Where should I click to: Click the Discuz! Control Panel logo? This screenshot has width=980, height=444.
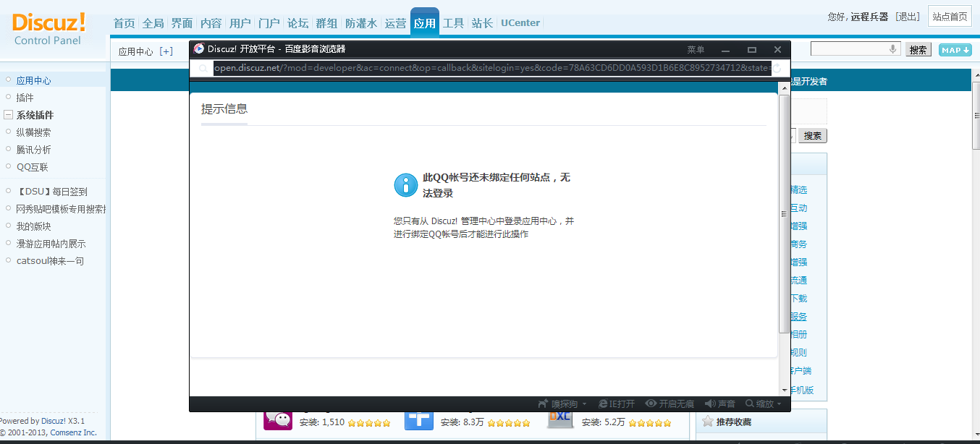pyautogui.click(x=49, y=29)
